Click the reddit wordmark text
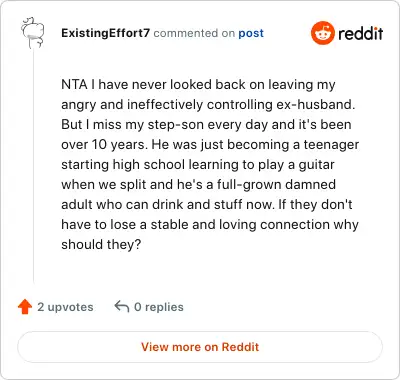400x380 pixels. (360, 33)
